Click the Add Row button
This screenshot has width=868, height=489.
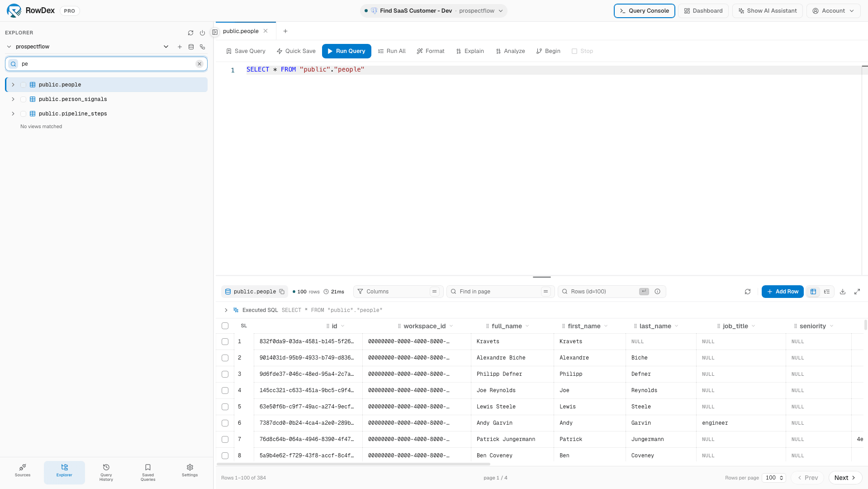pos(783,292)
